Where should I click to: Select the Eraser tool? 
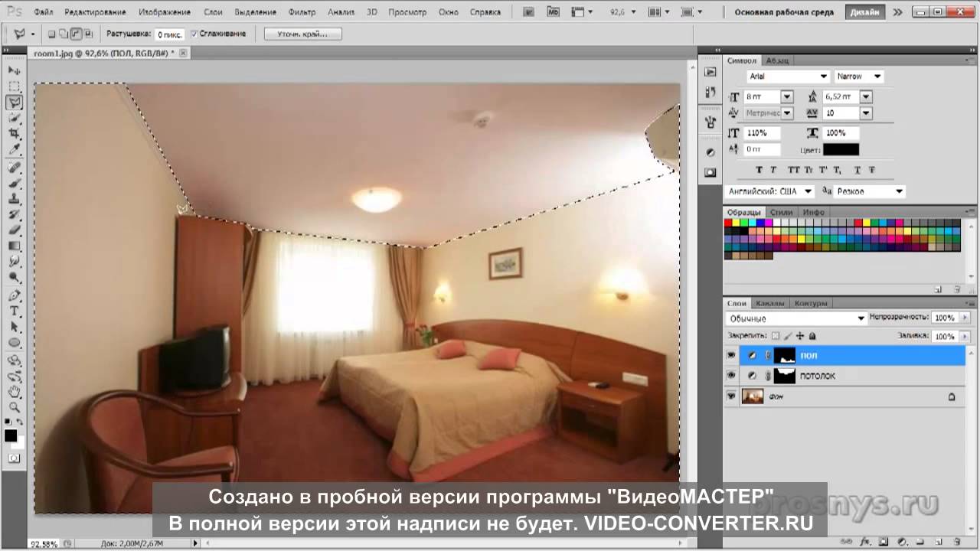(x=15, y=230)
